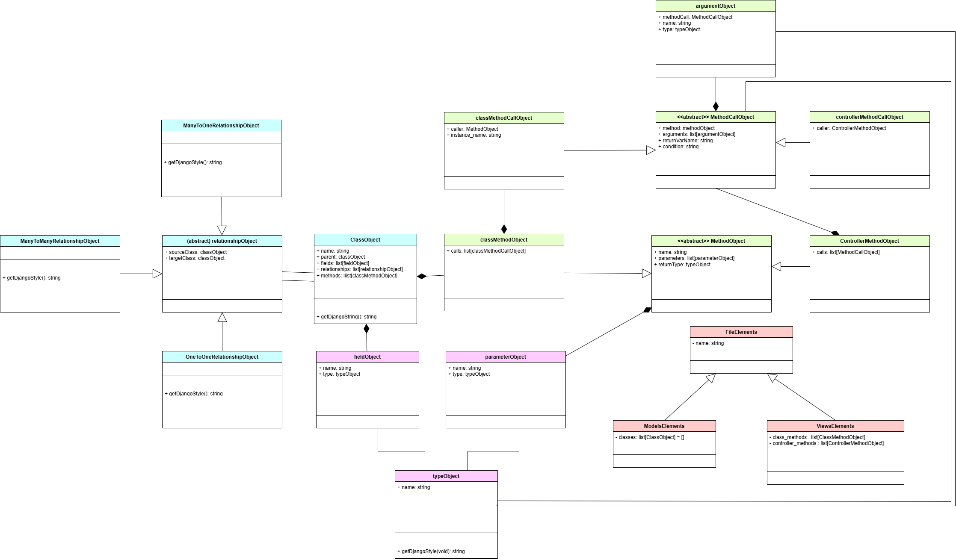Viewport: 956px width, 560px height.
Task: Click the 'condition: string' attribute
Action: pyautogui.click(x=680, y=147)
